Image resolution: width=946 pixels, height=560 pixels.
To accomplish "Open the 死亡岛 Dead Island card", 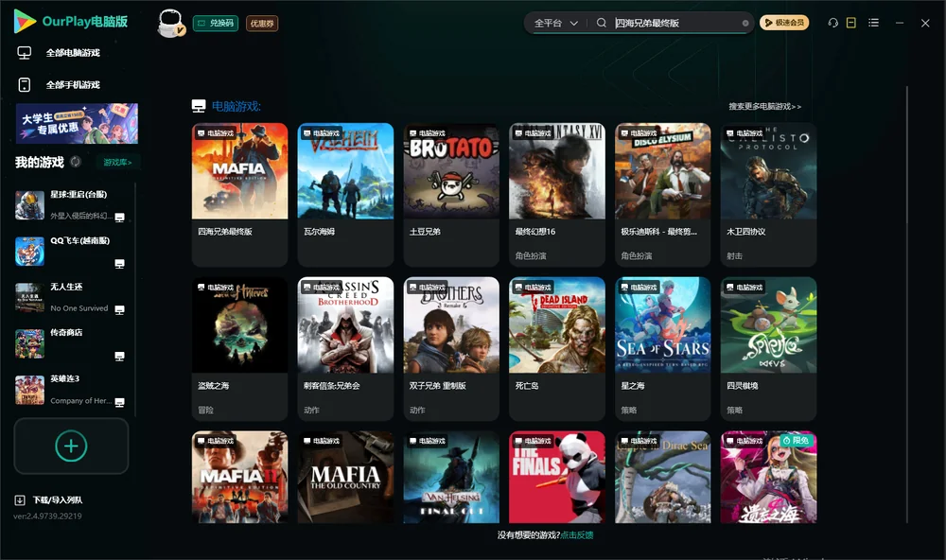I will pos(557,348).
